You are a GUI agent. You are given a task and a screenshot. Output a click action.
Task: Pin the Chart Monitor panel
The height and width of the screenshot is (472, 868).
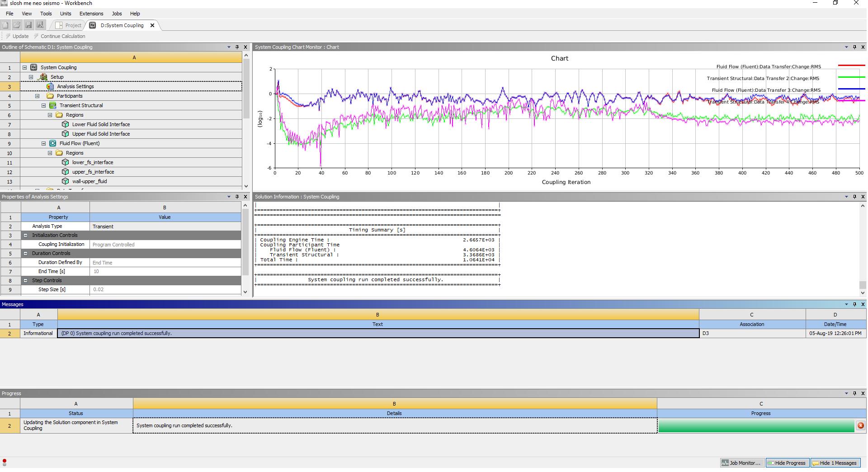coord(854,47)
